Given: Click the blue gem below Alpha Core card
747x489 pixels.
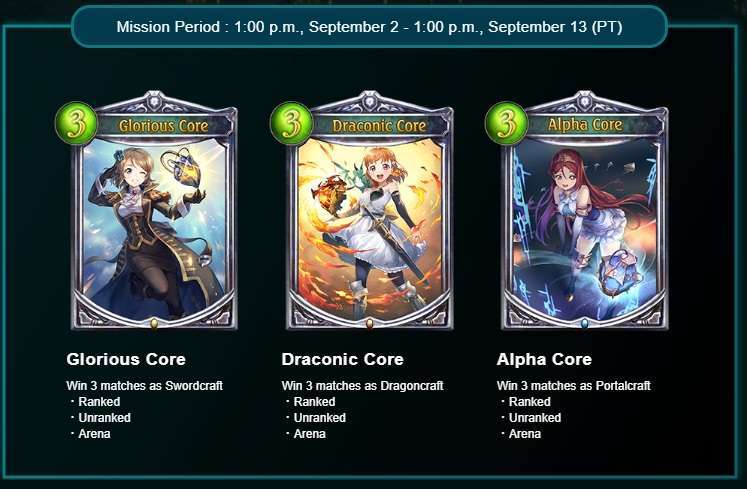Looking at the screenshot, I should click(585, 324).
